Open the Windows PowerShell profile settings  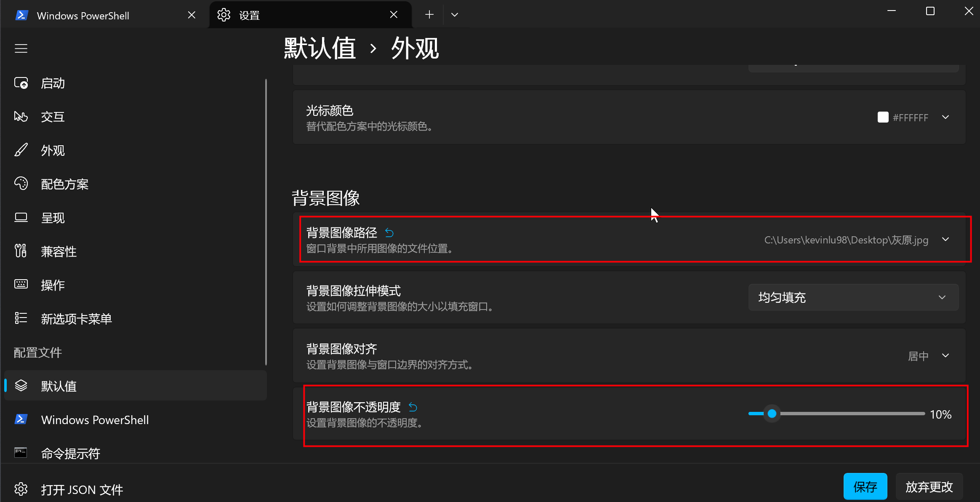[95, 419]
